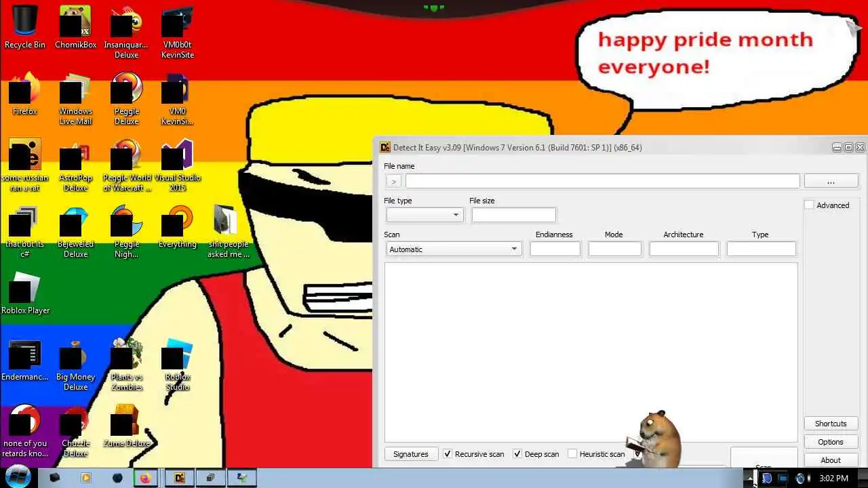Enable the Advanced checkbox
Screen dimensions: 868x488
(809, 205)
